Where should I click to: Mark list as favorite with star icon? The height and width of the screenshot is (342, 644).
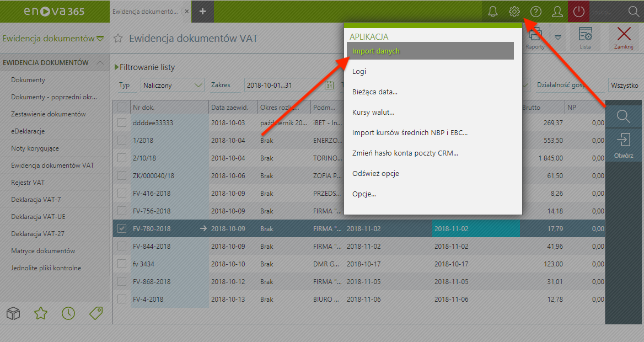[x=118, y=39]
